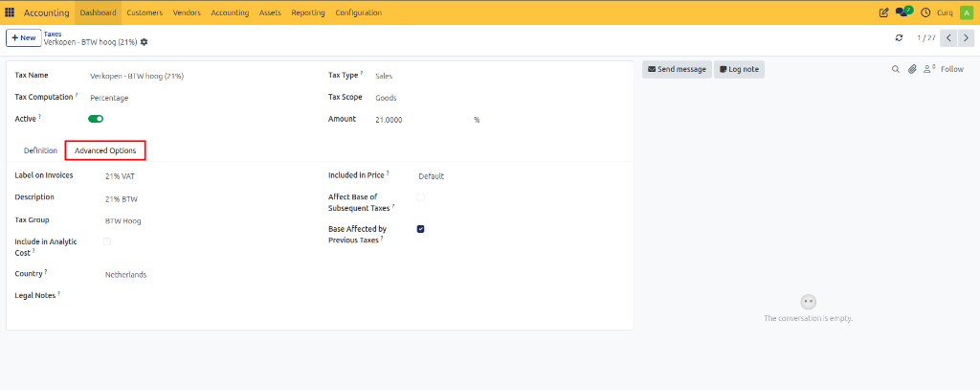Click the New button
Image resolution: width=980 pixels, height=390 pixels.
coord(24,37)
